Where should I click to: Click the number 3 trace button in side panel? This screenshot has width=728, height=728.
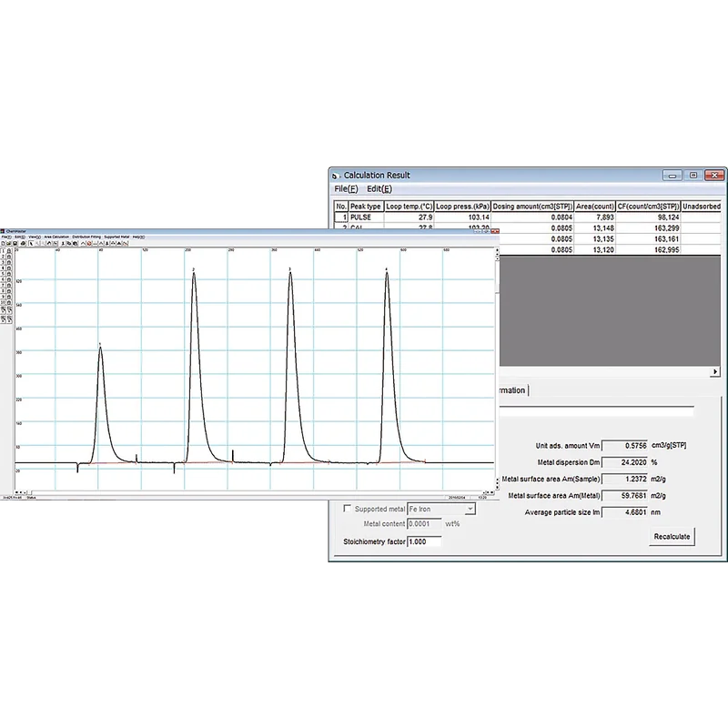click(4, 262)
